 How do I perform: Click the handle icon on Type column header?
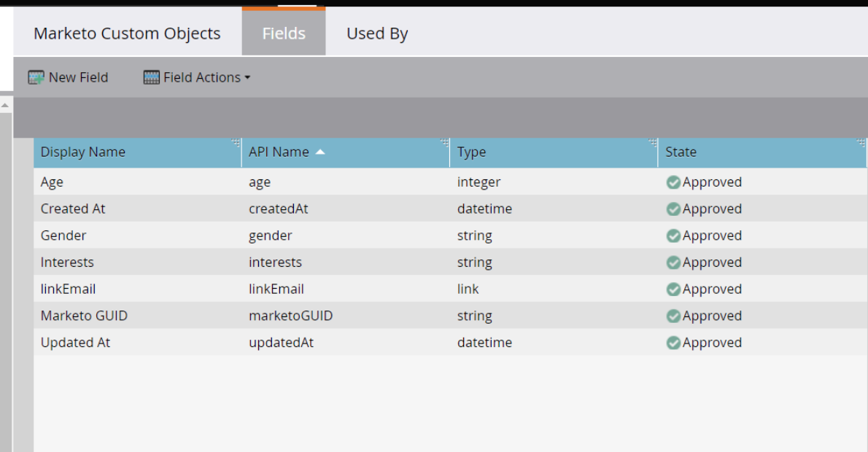tap(653, 143)
